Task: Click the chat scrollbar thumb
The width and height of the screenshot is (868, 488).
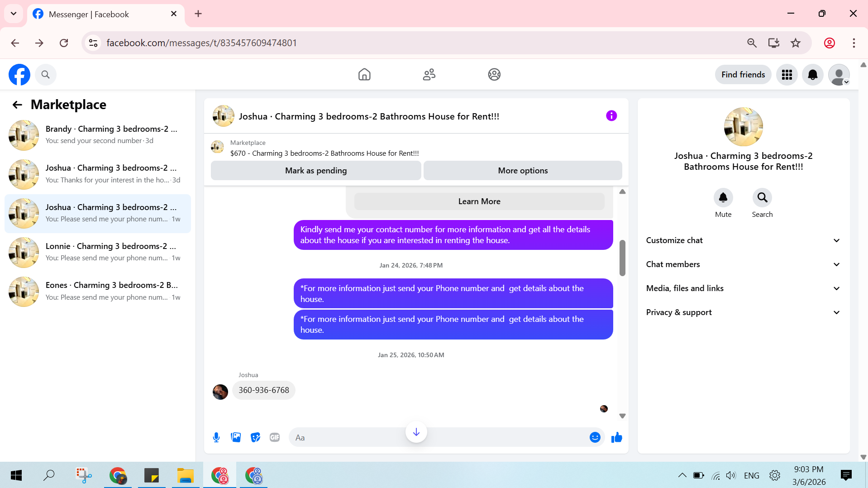Action: tap(622, 258)
